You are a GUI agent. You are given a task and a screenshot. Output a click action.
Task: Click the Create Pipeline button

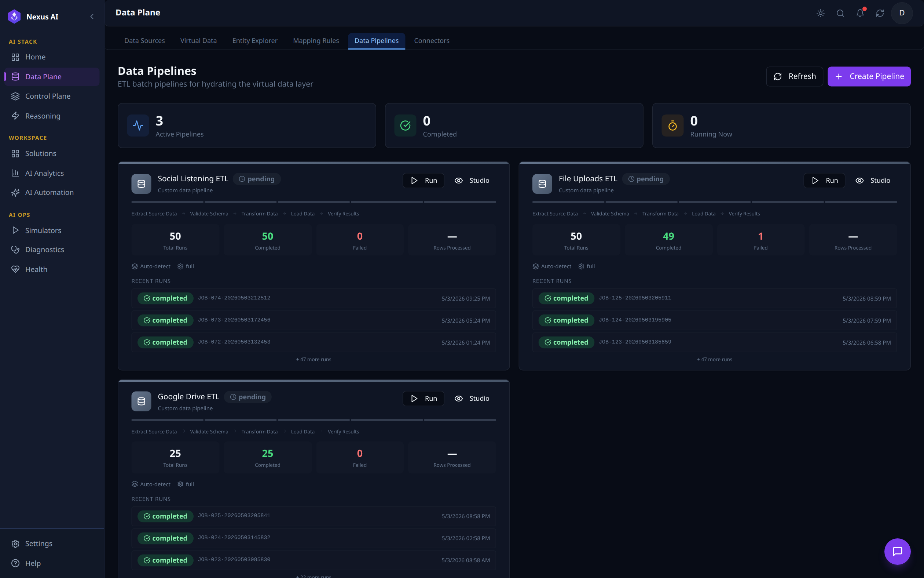click(869, 76)
